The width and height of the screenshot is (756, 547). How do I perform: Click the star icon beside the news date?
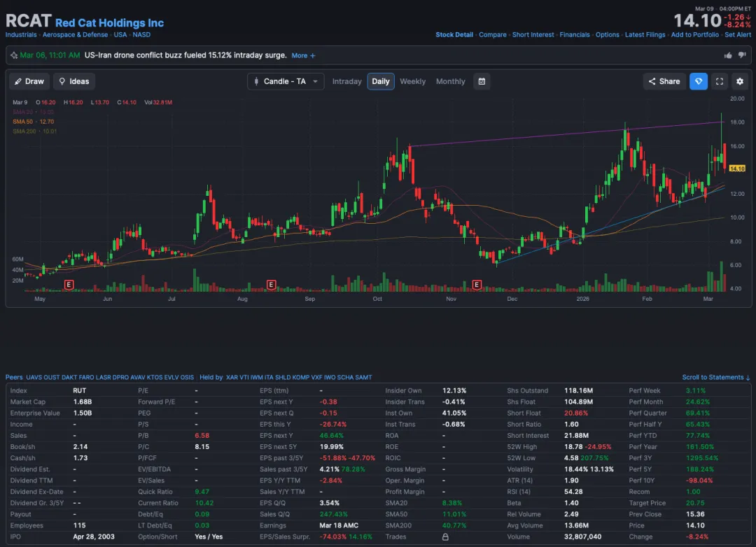(14, 55)
